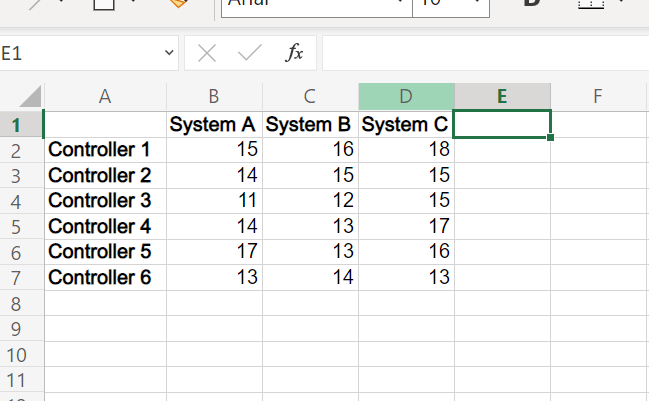Screen dimensions: 649x401
Task: Select column A header
Action: [105, 96]
